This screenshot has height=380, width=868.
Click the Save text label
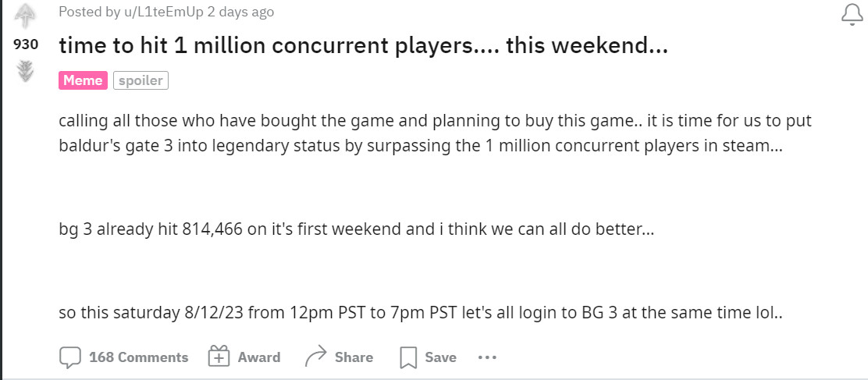[440, 357]
